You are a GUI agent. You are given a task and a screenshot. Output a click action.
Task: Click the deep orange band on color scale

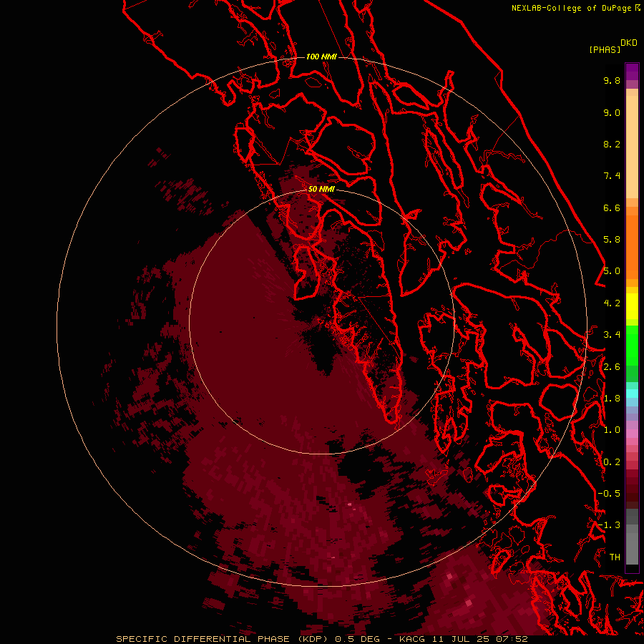click(x=632, y=248)
